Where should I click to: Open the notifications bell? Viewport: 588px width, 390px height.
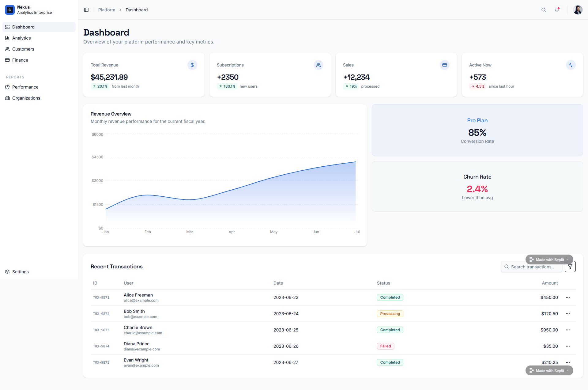pos(557,10)
